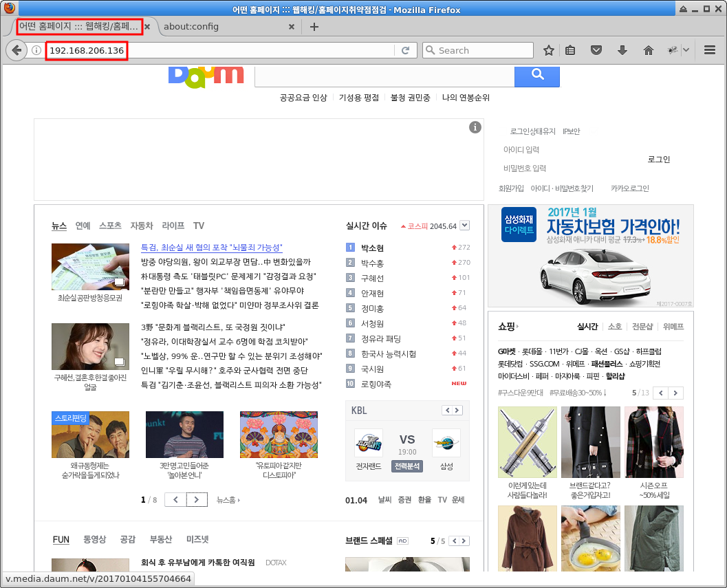
Task: Show bookmarks list icon
Action: (x=570, y=50)
